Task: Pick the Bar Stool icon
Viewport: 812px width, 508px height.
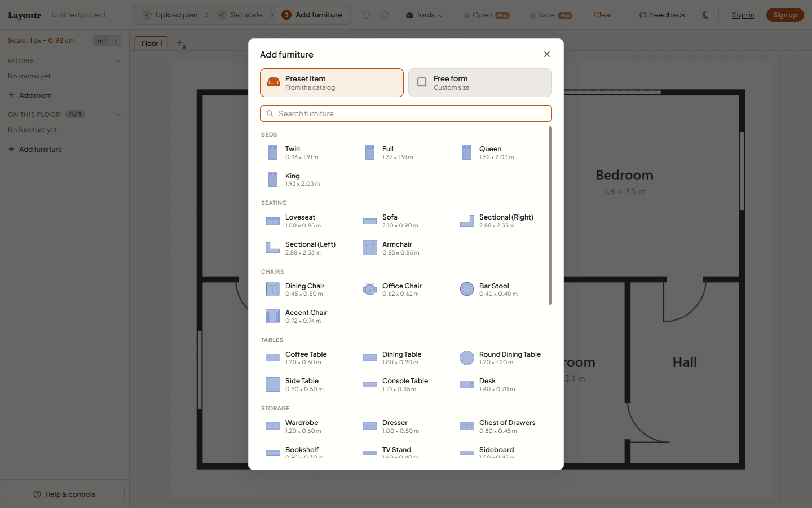Action: [x=467, y=289]
